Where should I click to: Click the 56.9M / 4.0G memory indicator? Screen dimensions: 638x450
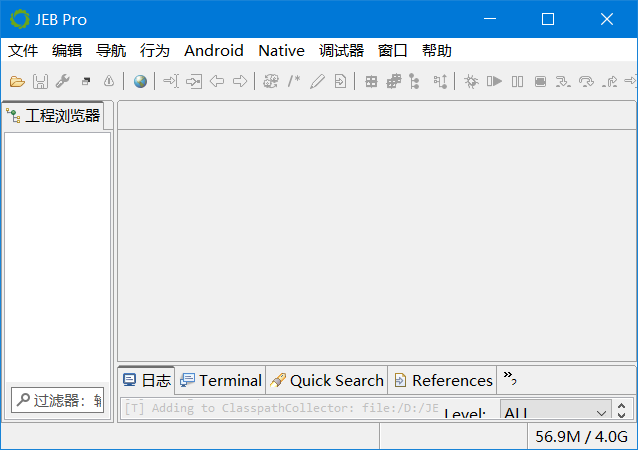click(581, 437)
